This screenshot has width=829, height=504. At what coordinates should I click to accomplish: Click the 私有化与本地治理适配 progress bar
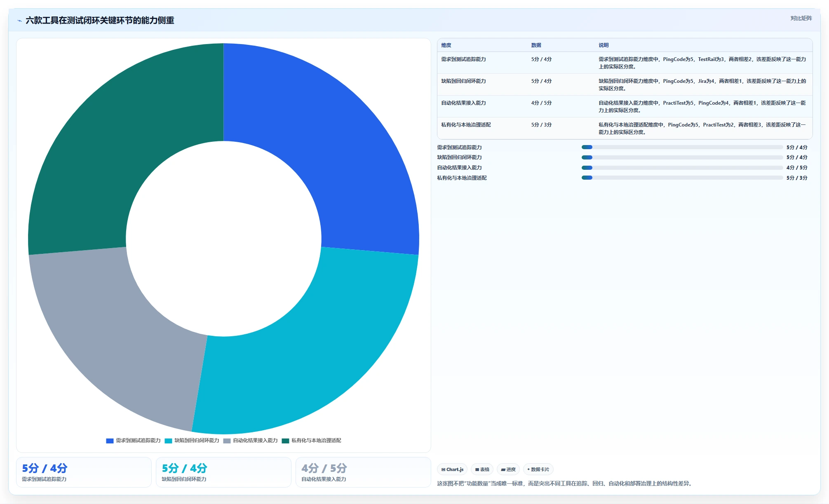coord(682,178)
